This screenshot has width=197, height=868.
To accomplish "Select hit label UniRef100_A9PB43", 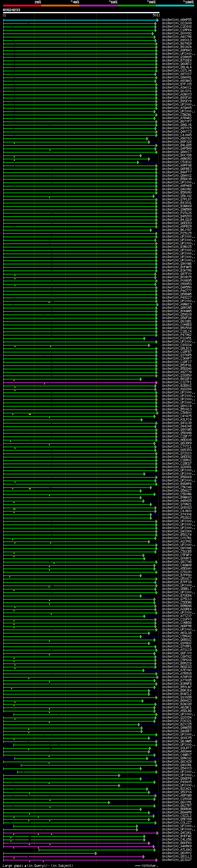I will pyautogui.click(x=177, y=50).
